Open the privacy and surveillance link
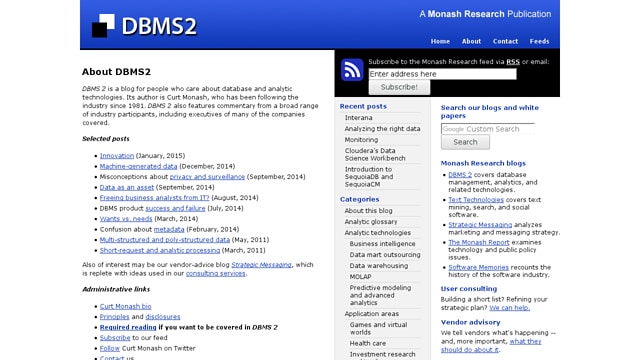The height and width of the screenshot is (360, 640). point(207,177)
